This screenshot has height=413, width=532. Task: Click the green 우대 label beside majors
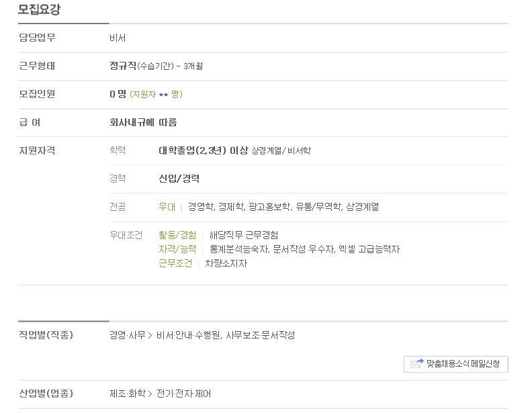click(167, 207)
